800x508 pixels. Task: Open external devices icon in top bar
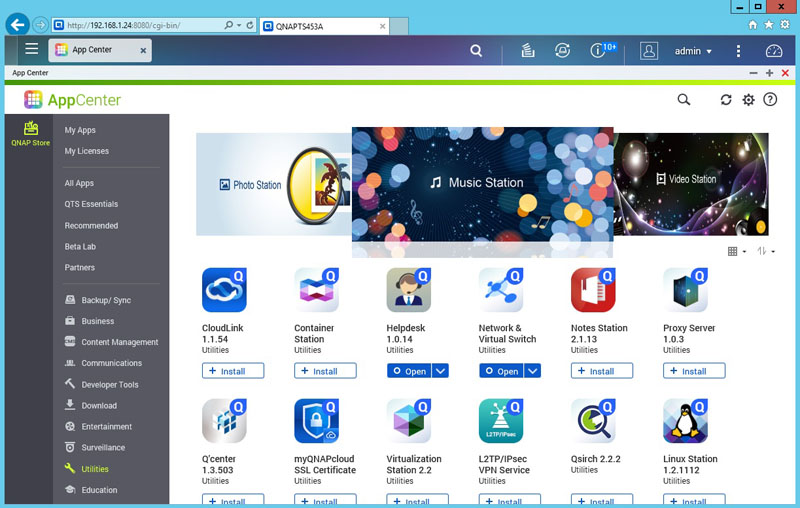click(x=562, y=50)
